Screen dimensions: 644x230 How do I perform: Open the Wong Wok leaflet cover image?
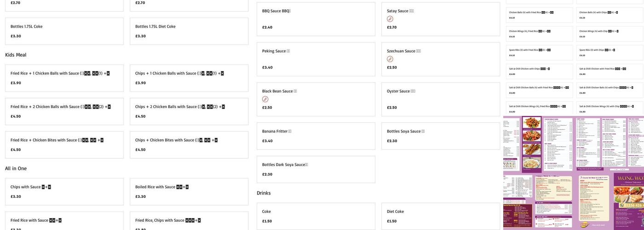tap(628, 201)
